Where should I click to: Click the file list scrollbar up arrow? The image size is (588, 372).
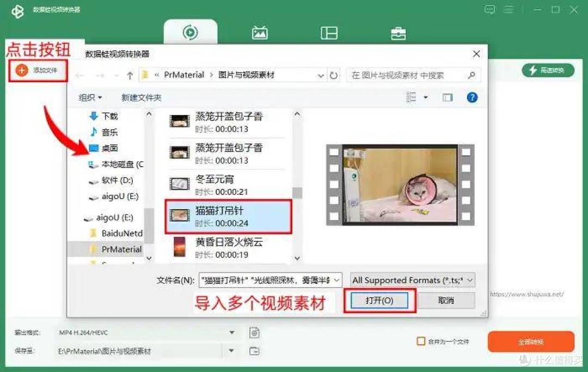pos(297,114)
